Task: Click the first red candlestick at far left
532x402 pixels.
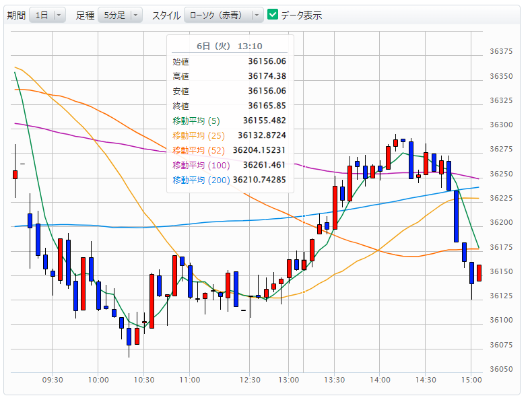Action: click(15, 174)
